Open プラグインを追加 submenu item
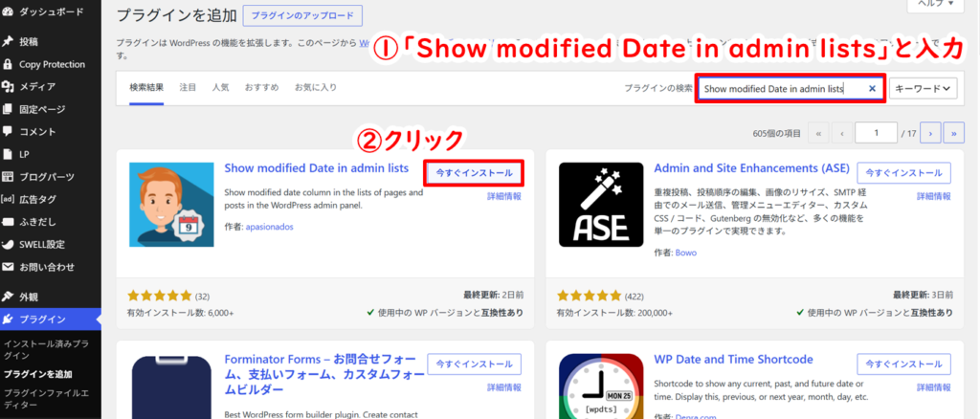Image resolution: width=980 pixels, height=419 pixels. [37, 375]
